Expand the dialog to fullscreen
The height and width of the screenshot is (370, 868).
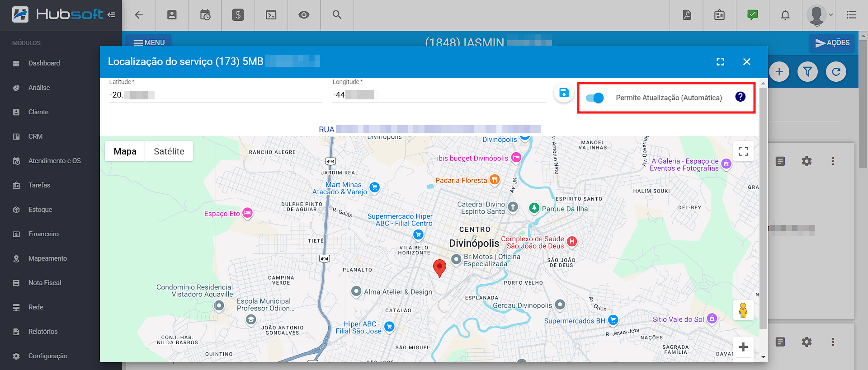(721, 62)
